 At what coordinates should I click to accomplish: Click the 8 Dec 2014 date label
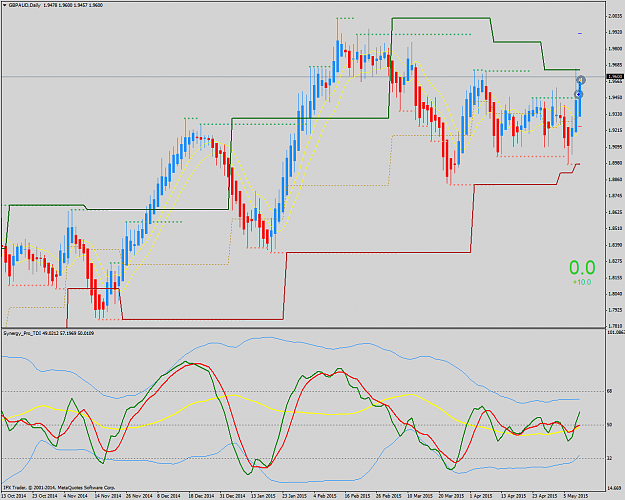pyautogui.click(x=169, y=496)
